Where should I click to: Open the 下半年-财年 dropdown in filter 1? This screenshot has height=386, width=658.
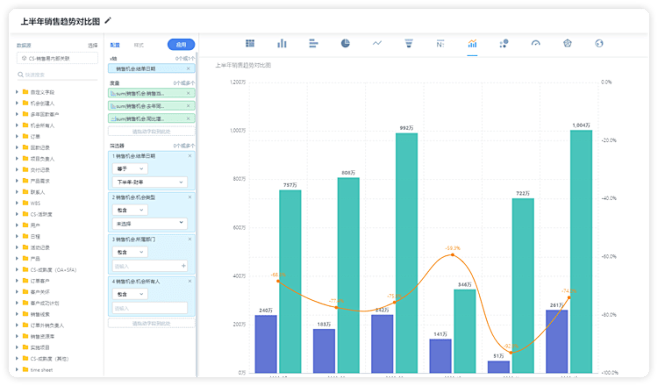pyautogui.click(x=150, y=182)
